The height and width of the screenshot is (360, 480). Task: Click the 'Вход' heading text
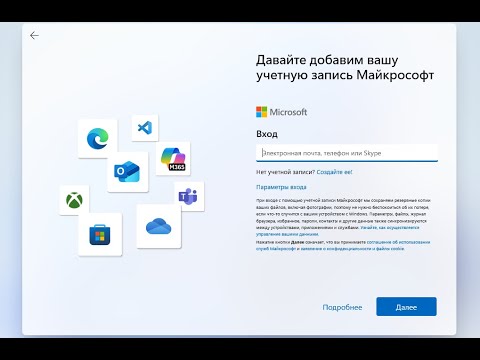(x=267, y=134)
